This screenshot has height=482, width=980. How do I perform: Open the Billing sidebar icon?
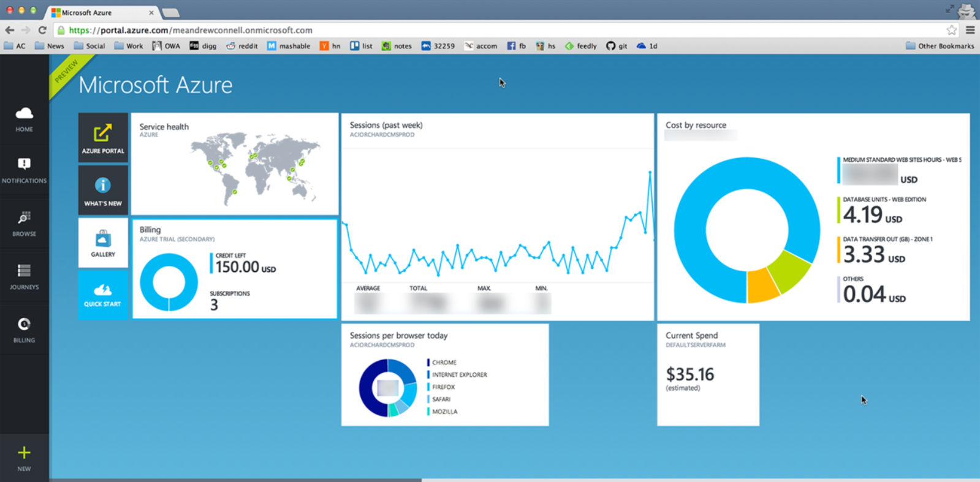pos(24,329)
